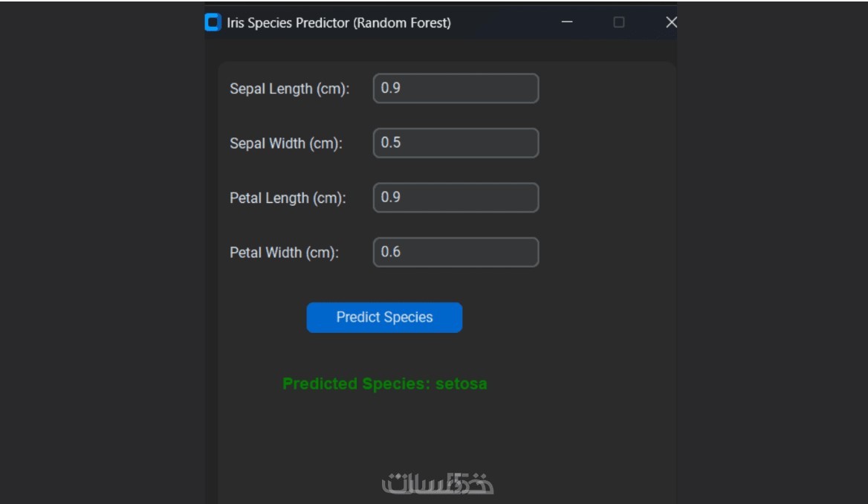Place cursor in Petal Width field
Screen dimensions: 868x504
click(456, 252)
